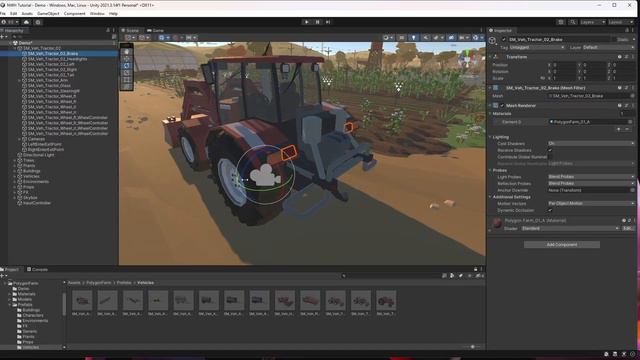Image resolution: width=640 pixels, height=360 pixels.
Task: Toggle the GameObject active checkbox in Inspector
Action: pos(503,40)
